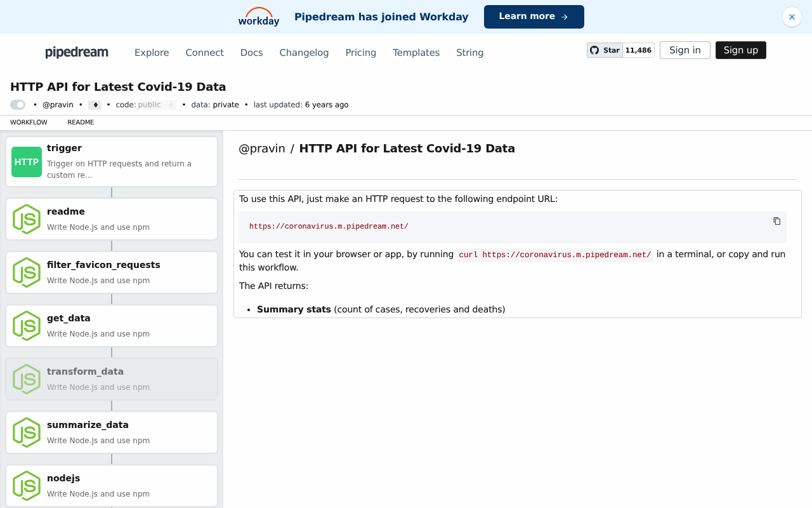
Task: View the 11,486 stargazers count
Action: [638, 50]
